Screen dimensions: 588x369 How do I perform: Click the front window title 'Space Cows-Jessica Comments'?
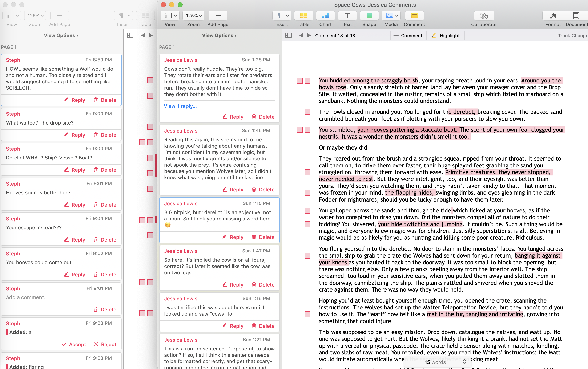pyautogui.click(x=375, y=5)
